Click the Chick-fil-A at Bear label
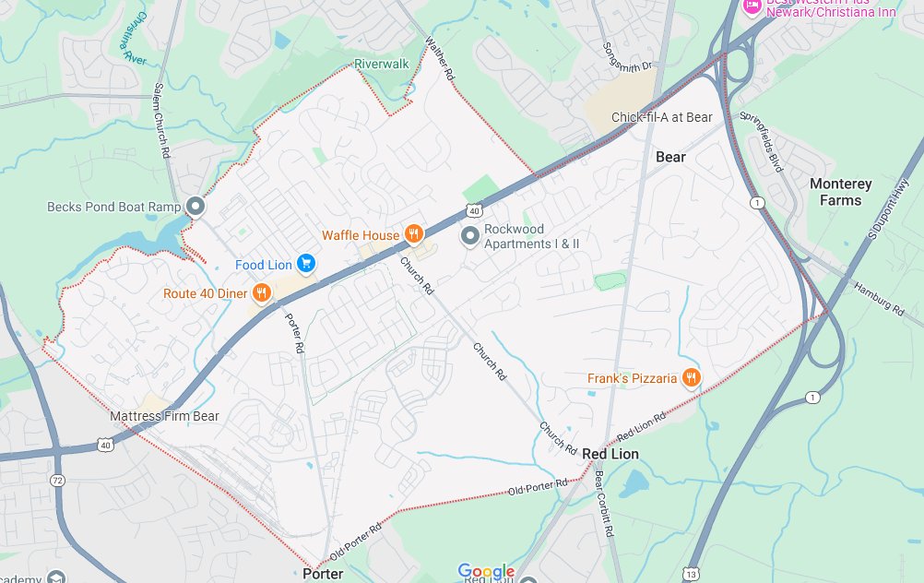Viewport: 924px width, 583px height. coord(662,117)
